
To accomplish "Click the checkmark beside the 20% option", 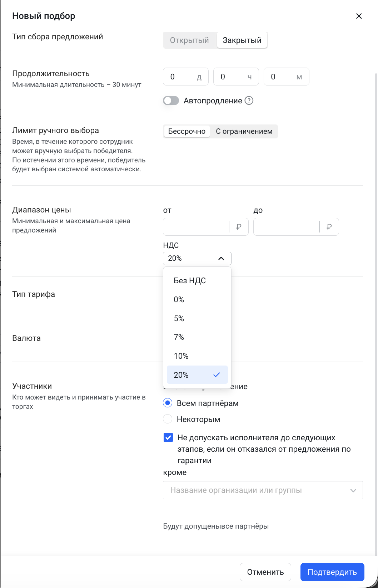I will (217, 375).
